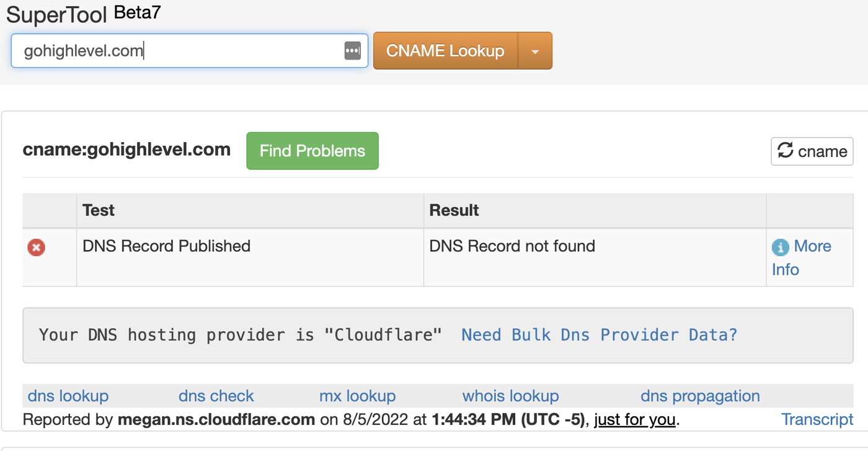The height and width of the screenshot is (451, 868).
Task: Click the CNAME Lookup button
Action: [445, 51]
